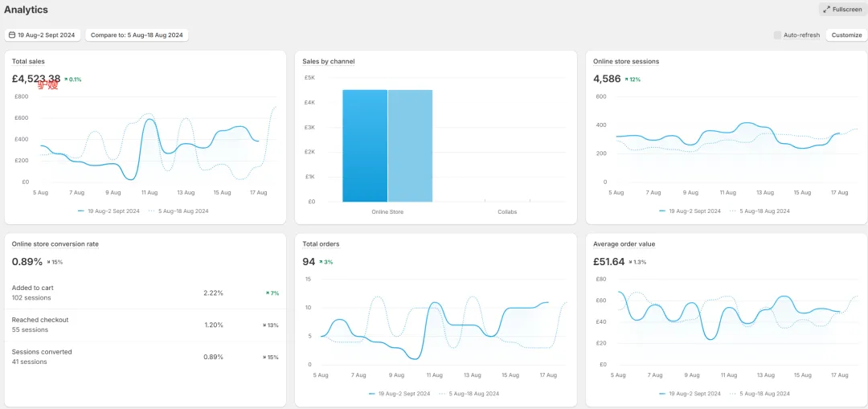Select the Reached checkout row label
This screenshot has height=409, width=868.
(x=40, y=320)
